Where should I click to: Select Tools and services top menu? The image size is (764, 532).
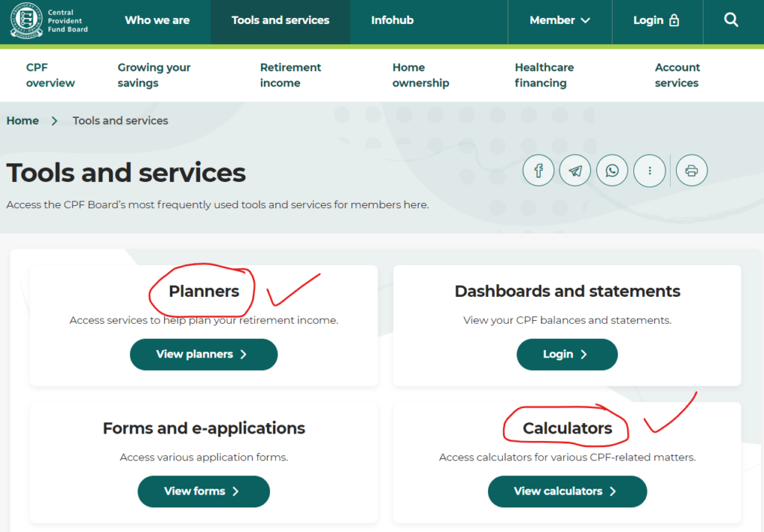coord(281,20)
